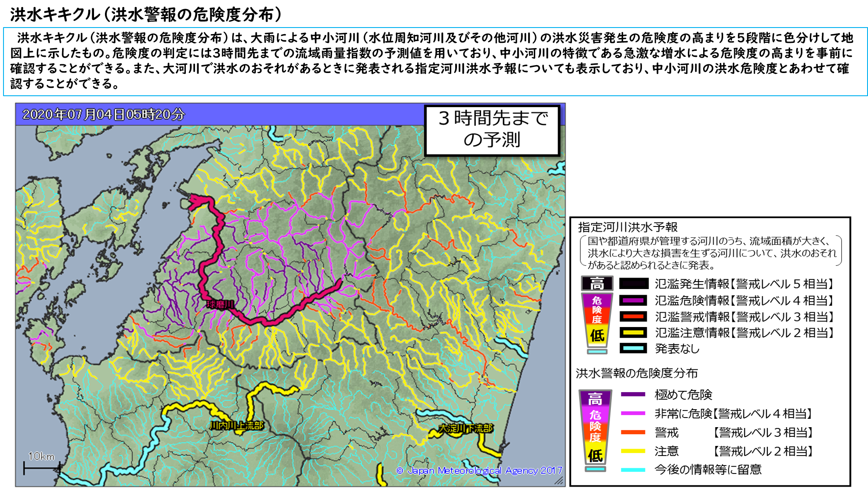The width and height of the screenshot is (868, 491).
Task: Click the 非常に危険 magenta line legend
Action: 633,413
